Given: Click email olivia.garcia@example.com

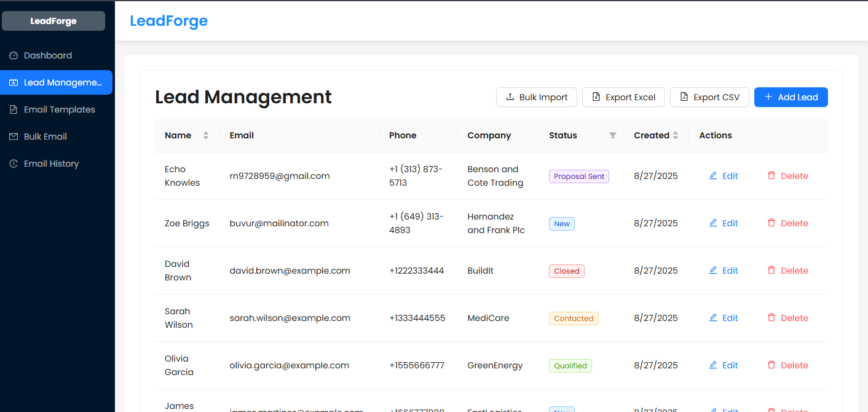Looking at the screenshot, I should click(290, 365).
